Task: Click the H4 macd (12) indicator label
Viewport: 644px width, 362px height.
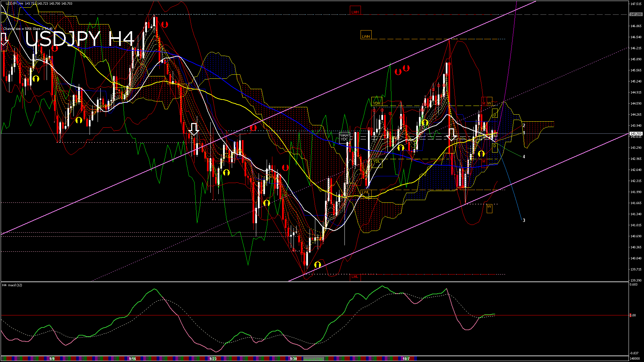Action: coord(12,285)
